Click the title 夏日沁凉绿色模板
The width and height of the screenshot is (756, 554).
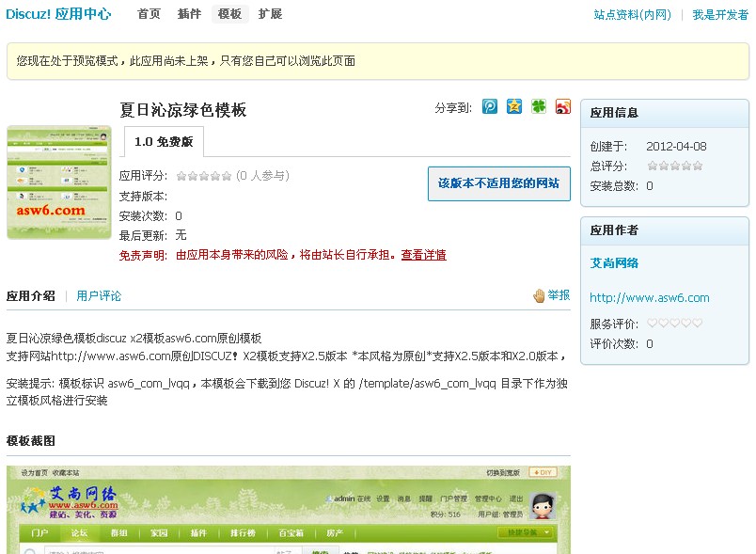pos(183,110)
